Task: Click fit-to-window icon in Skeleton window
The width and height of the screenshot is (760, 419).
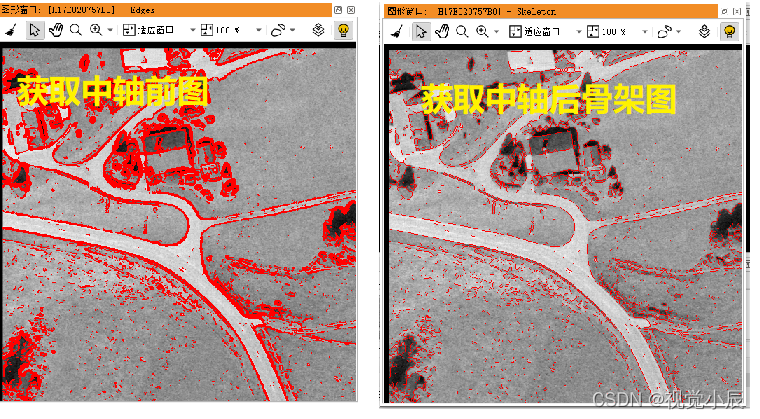Action: click(x=515, y=32)
